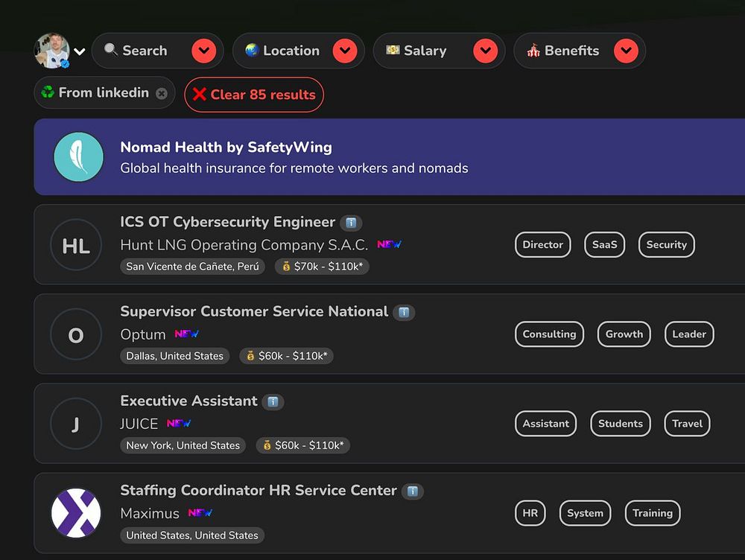Screen dimensions: 745x560
Task: Click the red X icon in Clear results
Action: pos(199,94)
